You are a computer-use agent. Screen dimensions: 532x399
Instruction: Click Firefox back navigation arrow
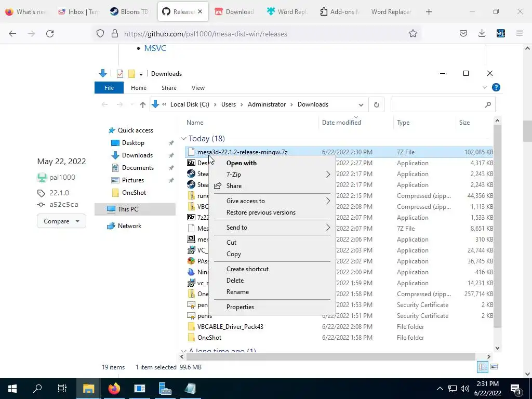coord(12,34)
